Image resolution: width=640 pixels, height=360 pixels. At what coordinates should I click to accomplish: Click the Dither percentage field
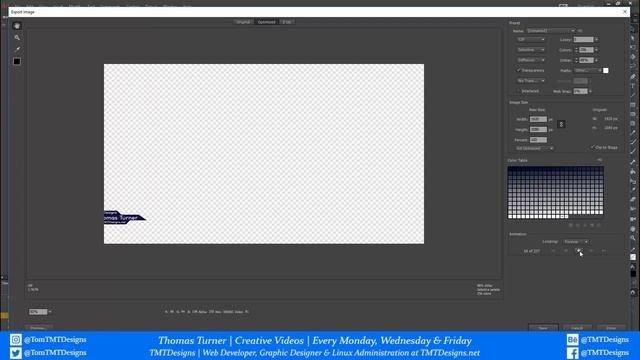click(x=587, y=60)
